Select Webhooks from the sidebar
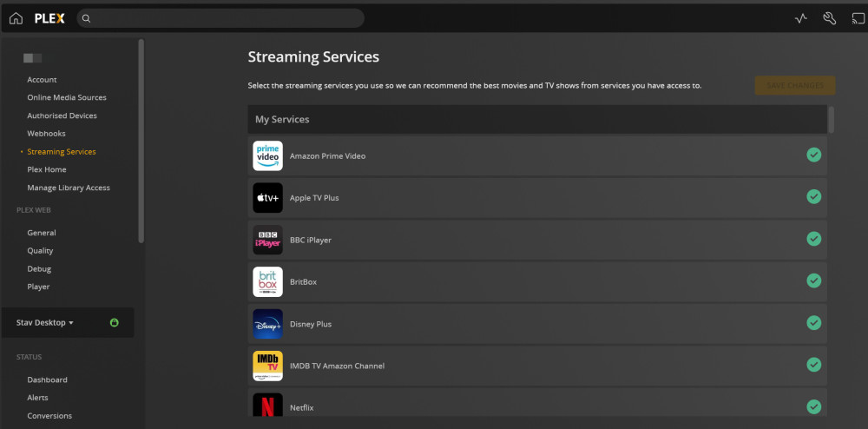868x429 pixels. pyautogui.click(x=46, y=134)
